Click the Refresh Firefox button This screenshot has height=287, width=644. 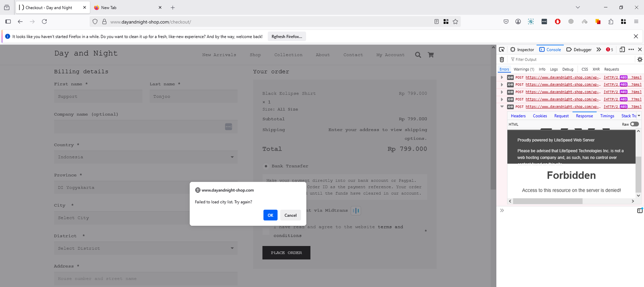[x=287, y=36]
